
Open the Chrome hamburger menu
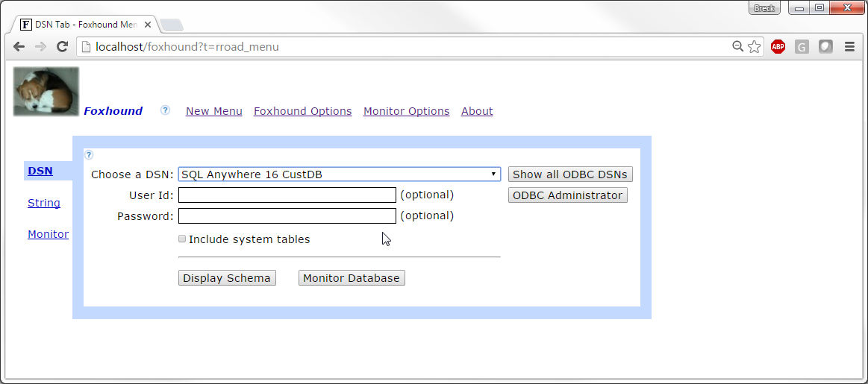(x=850, y=47)
